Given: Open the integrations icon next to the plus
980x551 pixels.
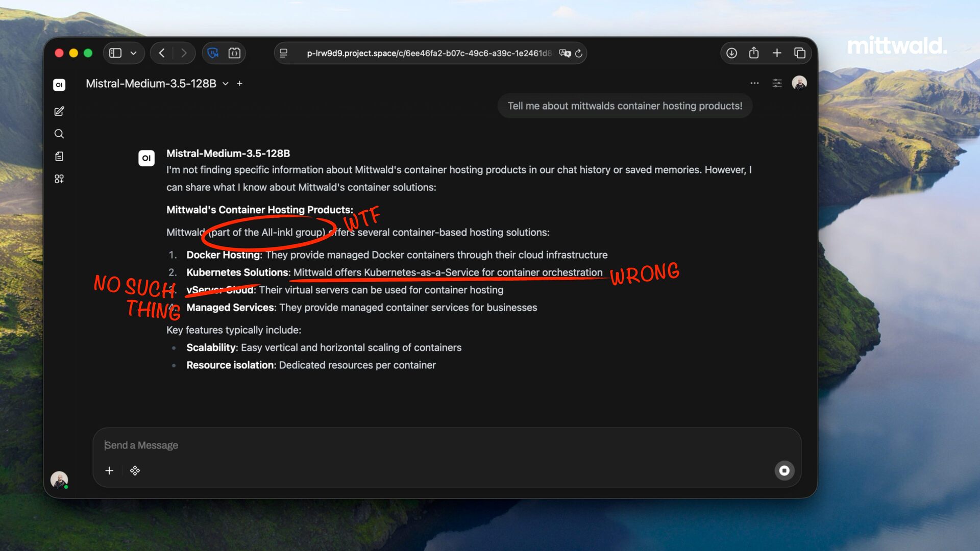Looking at the screenshot, I should [x=135, y=470].
